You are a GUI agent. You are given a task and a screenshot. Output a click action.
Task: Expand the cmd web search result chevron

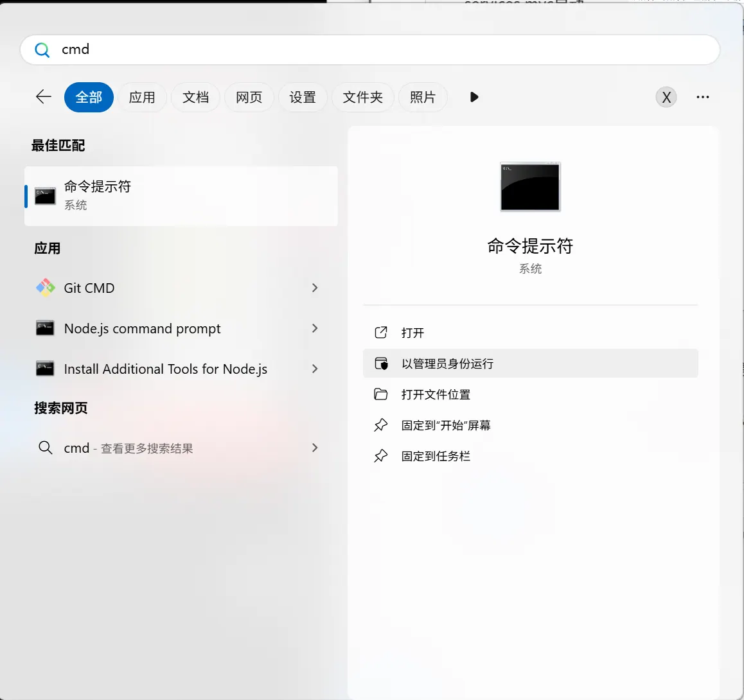(x=315, y=448)
